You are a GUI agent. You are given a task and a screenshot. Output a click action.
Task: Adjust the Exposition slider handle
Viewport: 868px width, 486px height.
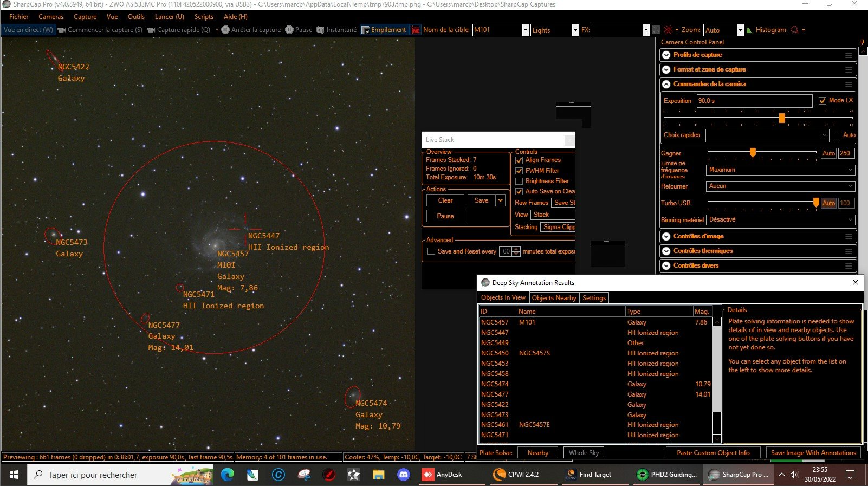pyautogui.click(x=782, y=118)
